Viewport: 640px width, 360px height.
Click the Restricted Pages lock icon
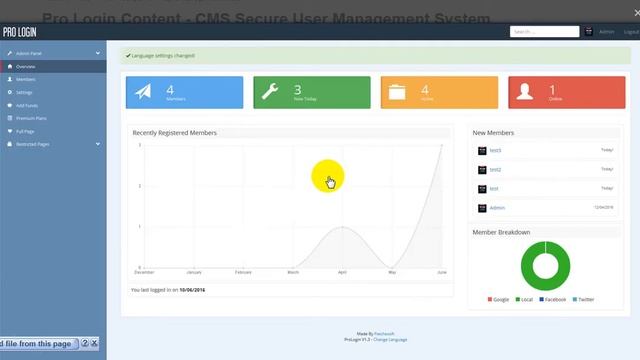tap(10, 144)
